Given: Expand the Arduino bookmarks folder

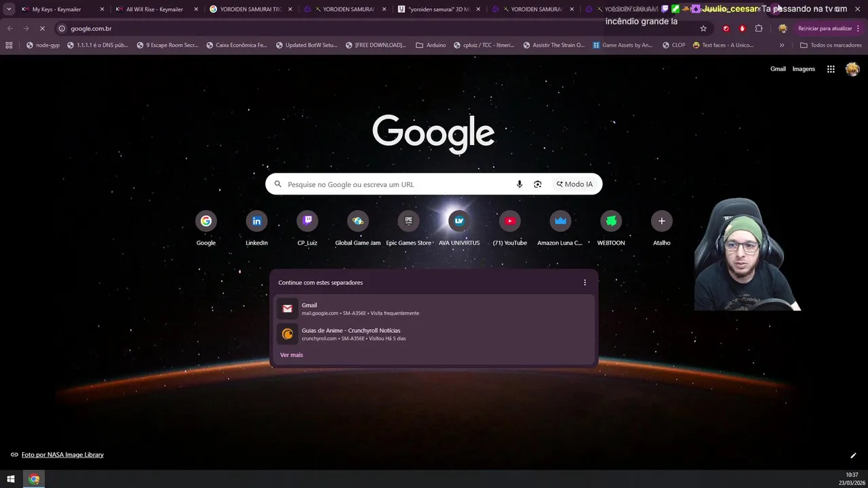Looking at the screenshot, I should (x=431, y=45).
